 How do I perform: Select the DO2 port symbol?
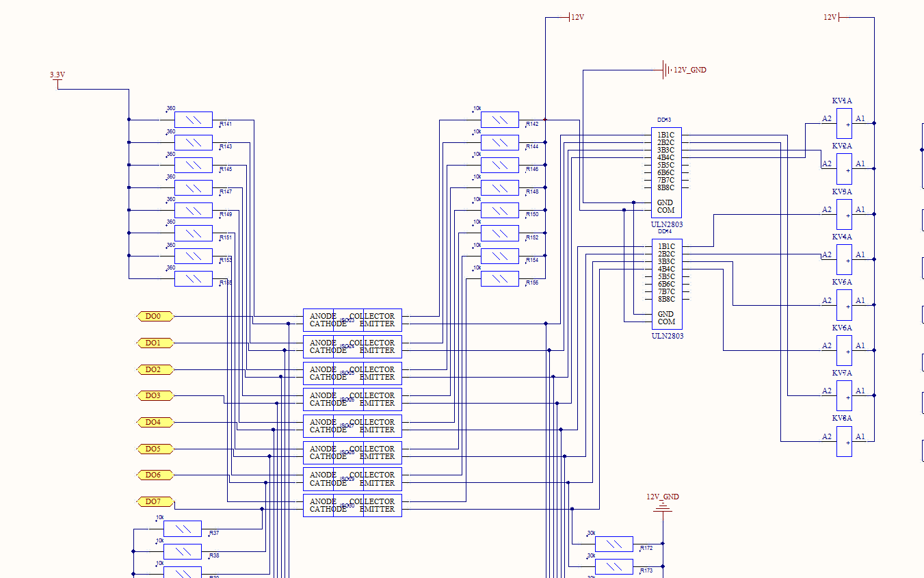pyautogui.click(x=155, y=369)
